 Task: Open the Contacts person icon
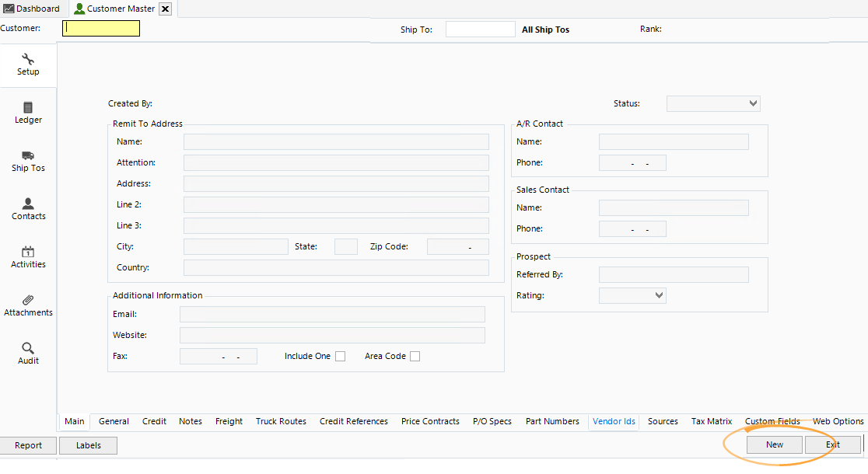pyautogui.click(x=28, y=204)
